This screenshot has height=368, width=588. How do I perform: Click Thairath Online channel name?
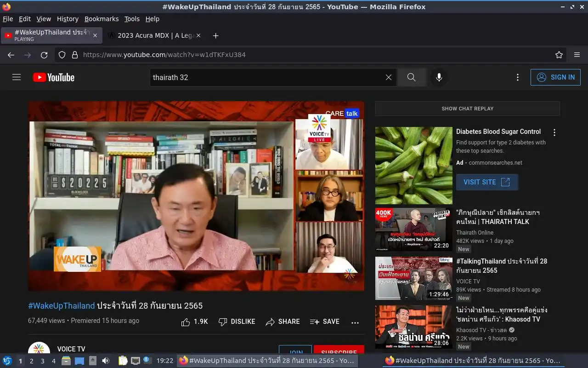click(x=475, y=233)
